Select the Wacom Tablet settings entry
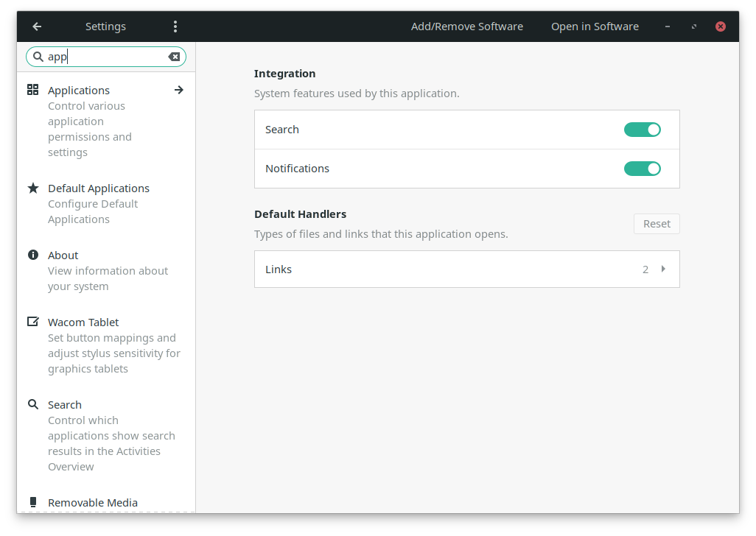 pos(83,322)
